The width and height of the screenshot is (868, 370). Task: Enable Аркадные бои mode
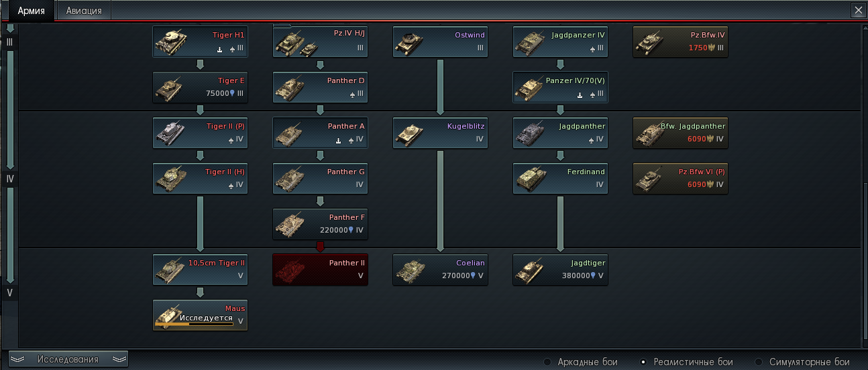[x=581, y=362]
